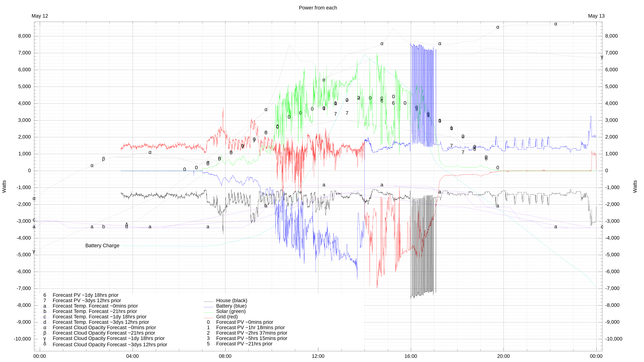Click the 'Battery (blue)' legend entry

[231, 306]
